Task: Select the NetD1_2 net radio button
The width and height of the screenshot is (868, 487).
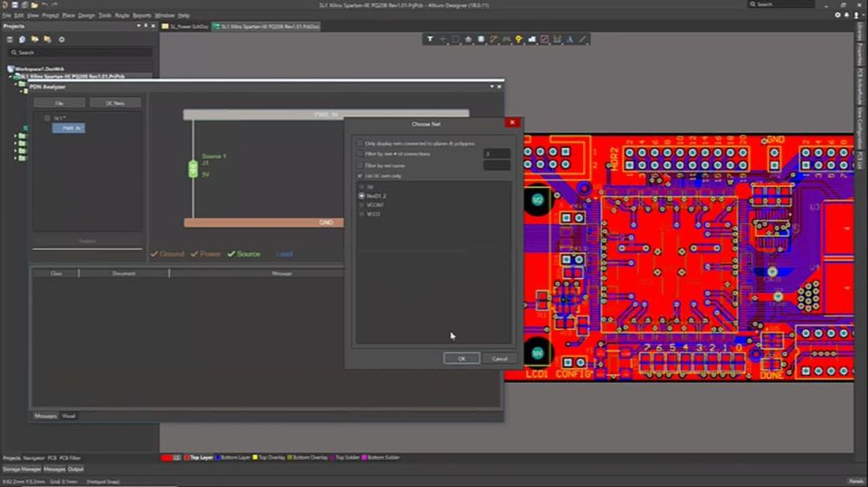Action: pos(362,196)
